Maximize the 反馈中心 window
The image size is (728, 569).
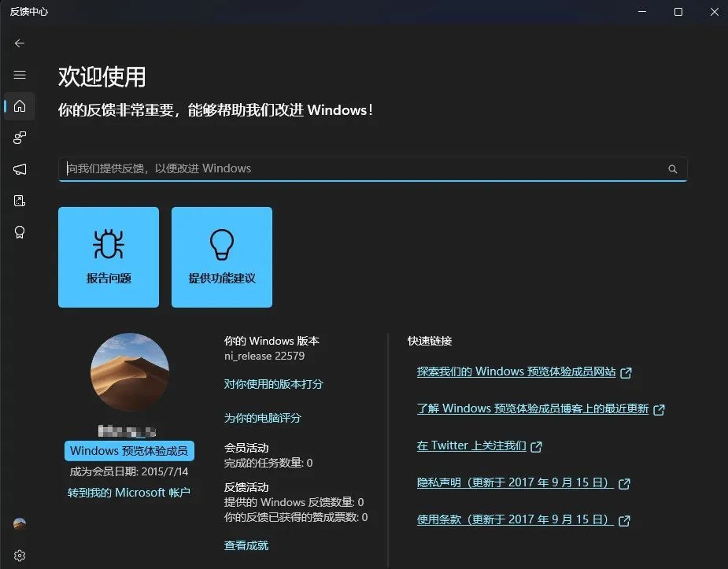click(x=678, y=12)
